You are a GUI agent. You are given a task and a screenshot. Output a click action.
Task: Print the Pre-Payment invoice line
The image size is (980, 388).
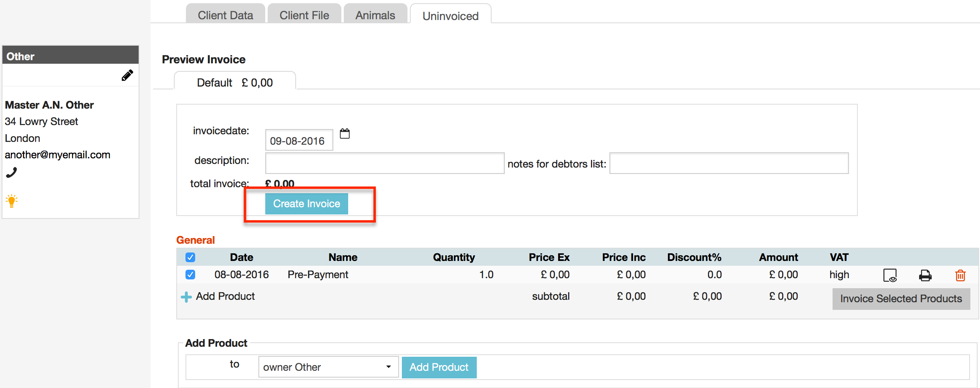pyautogui.click(x=926, y=275)
